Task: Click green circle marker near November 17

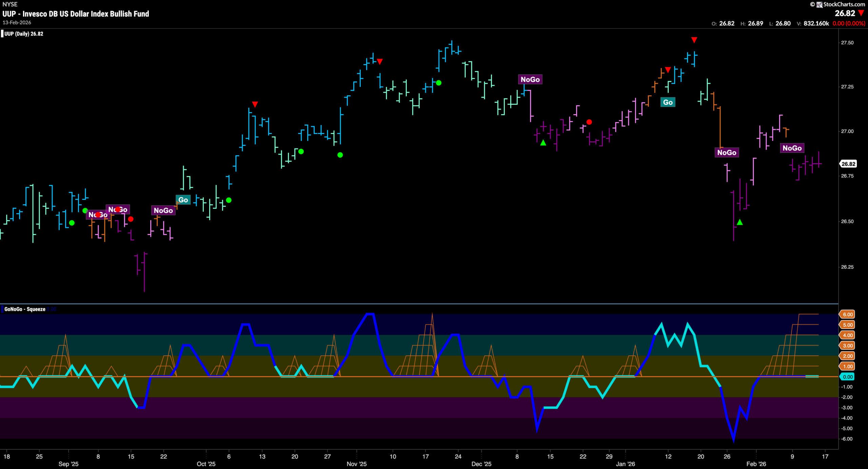Action: [x=439, y=83]
